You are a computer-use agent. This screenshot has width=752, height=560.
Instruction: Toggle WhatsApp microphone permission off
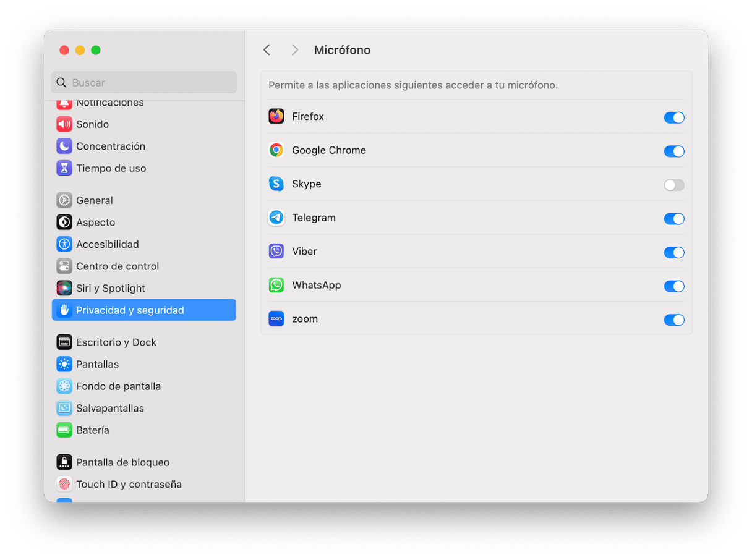[x=673, y=286]
